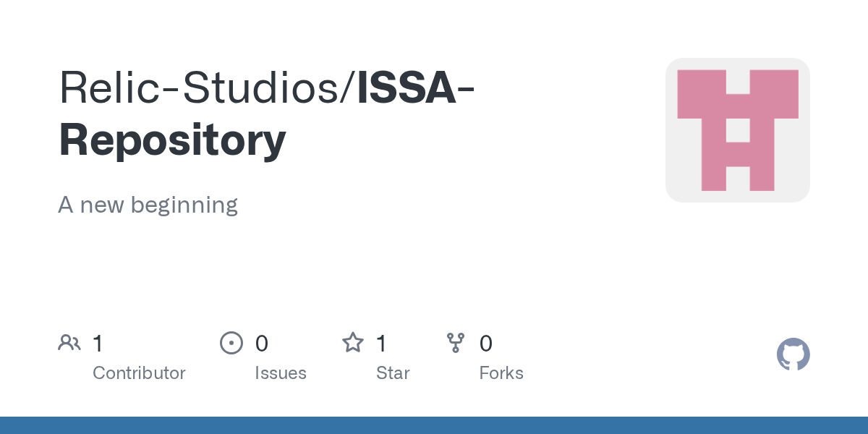
Task: Click the contributor count number 1
Action: click(x=98, y=344)
